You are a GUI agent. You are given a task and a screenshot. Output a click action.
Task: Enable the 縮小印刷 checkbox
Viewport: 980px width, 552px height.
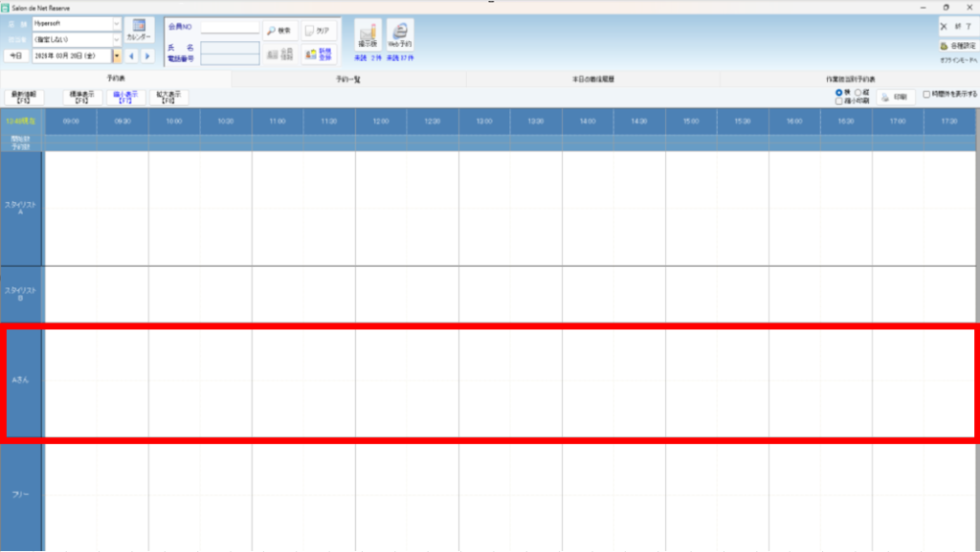click(839, 100)
